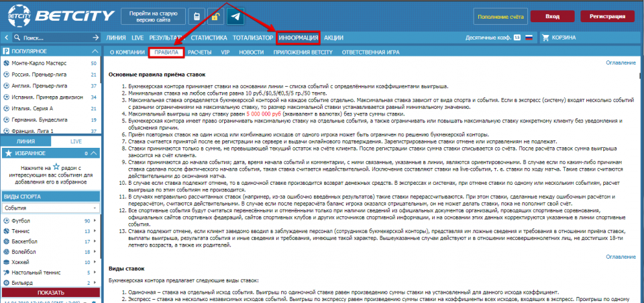This screenshot has height=303, width=644.
Task: Click the open padlock icon
Action: [216, 17]
